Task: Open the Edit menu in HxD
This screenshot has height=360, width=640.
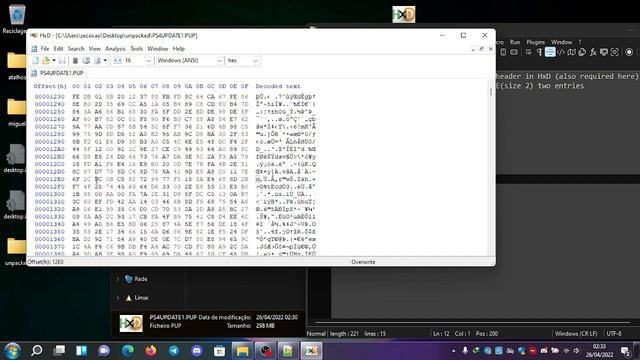Action: pos(58,49)
